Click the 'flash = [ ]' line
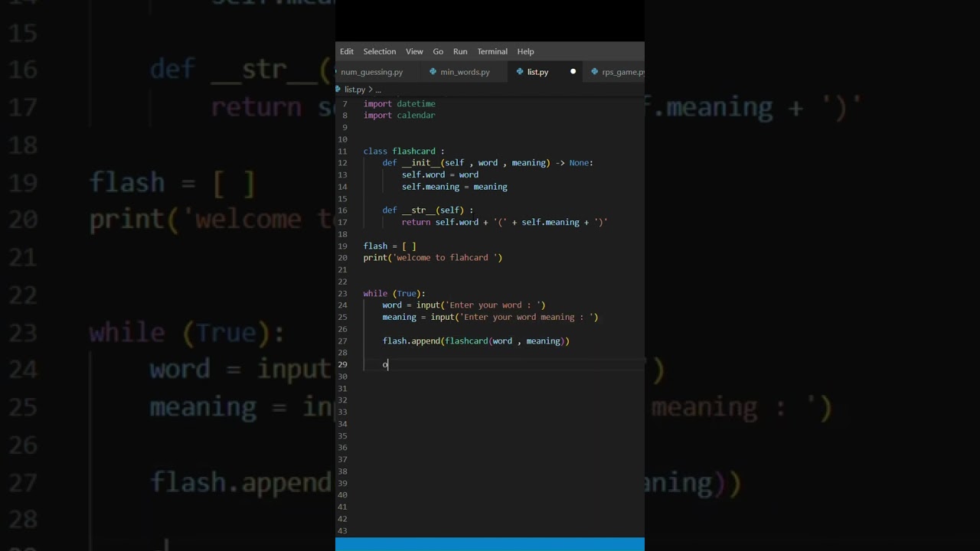This screenshot has width=980, height=551. (390, 246)
